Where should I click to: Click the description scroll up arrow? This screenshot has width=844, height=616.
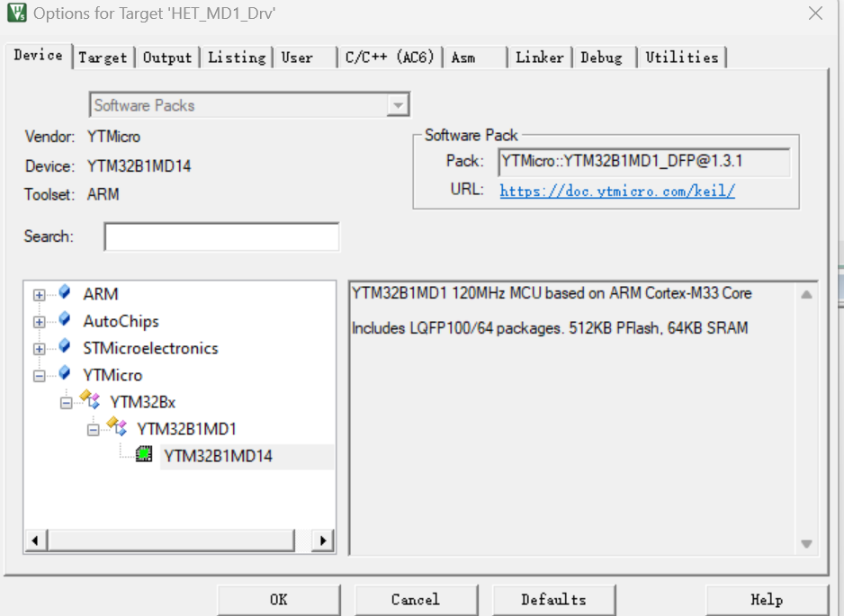click(x=806, y=294)
